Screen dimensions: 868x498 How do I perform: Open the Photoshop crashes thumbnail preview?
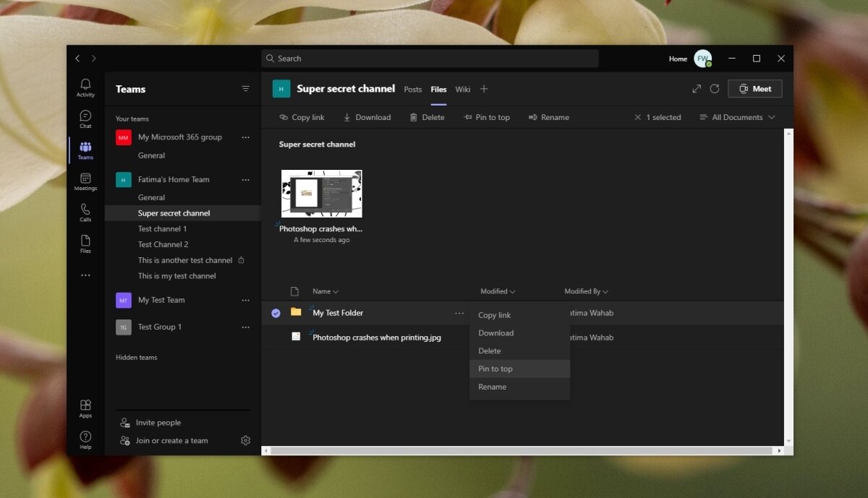320,193
